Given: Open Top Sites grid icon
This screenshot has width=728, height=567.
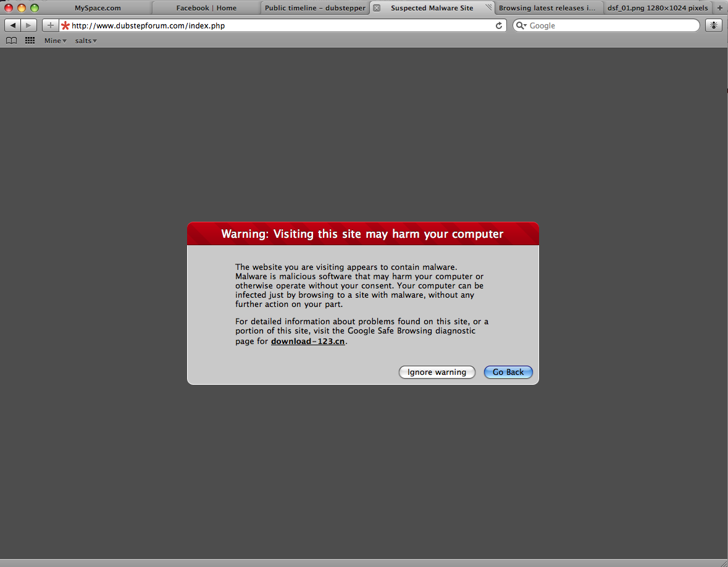Looking at the screenshot, I should click(30, 41).
